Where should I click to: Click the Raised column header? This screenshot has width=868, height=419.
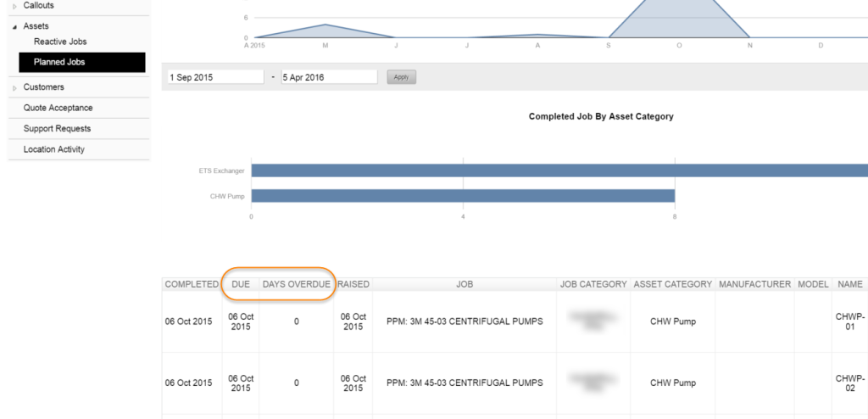click(353, 284)
